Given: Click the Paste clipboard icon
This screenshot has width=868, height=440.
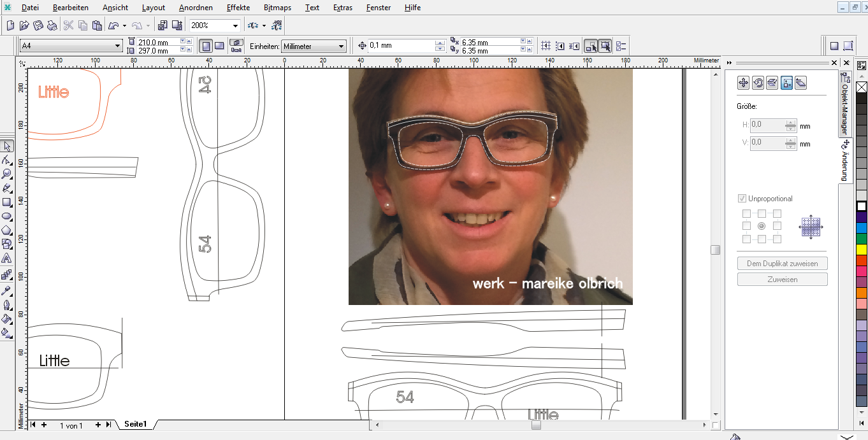Looking at the screenshot, I should tap(97, 25).
